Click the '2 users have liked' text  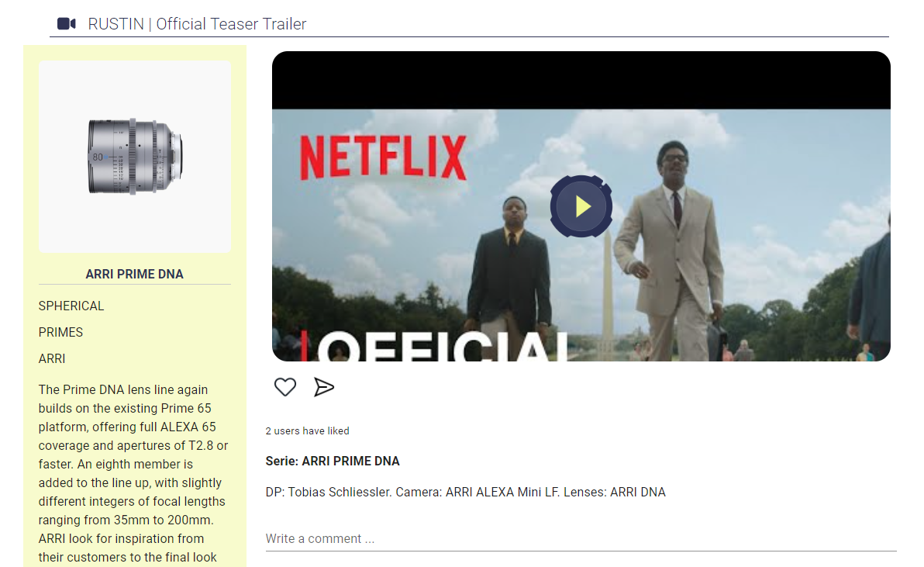[x=307, y=430]
